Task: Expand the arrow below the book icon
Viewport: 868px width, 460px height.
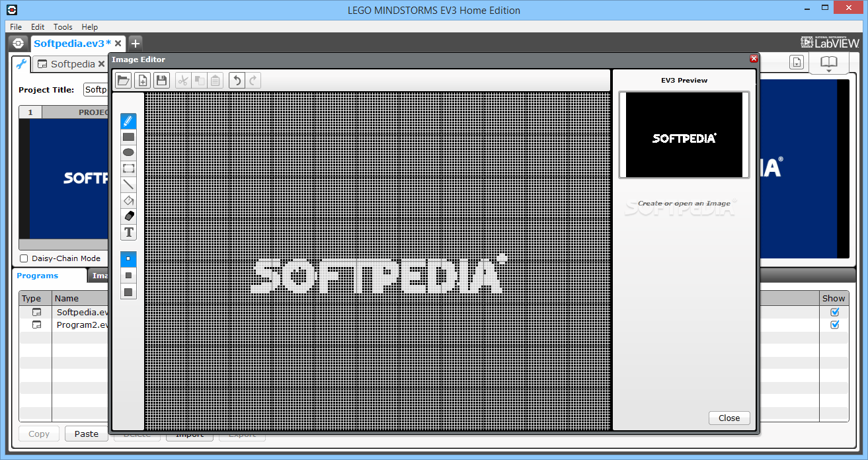Action: (x=829, y=70)
